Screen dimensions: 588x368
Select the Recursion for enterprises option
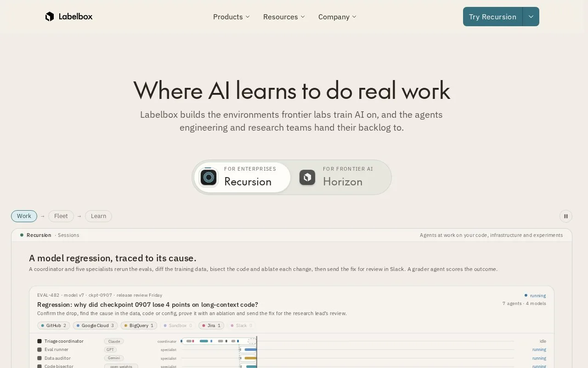243,177
